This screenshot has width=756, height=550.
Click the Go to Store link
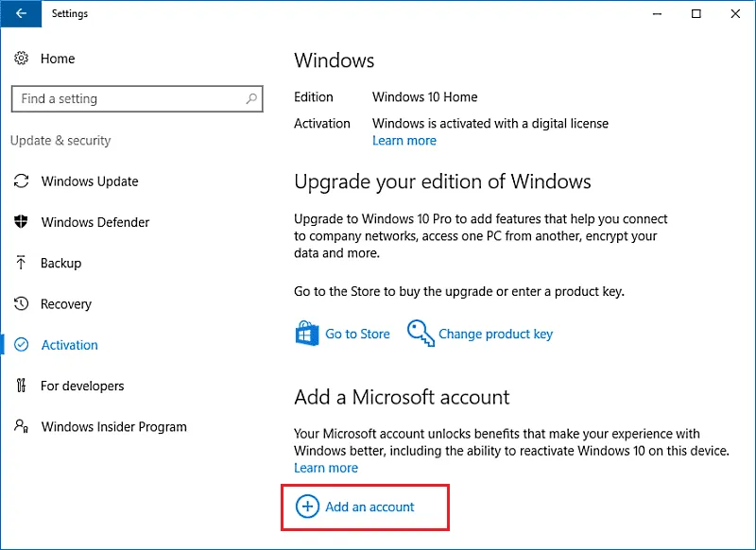pos(357,334)
